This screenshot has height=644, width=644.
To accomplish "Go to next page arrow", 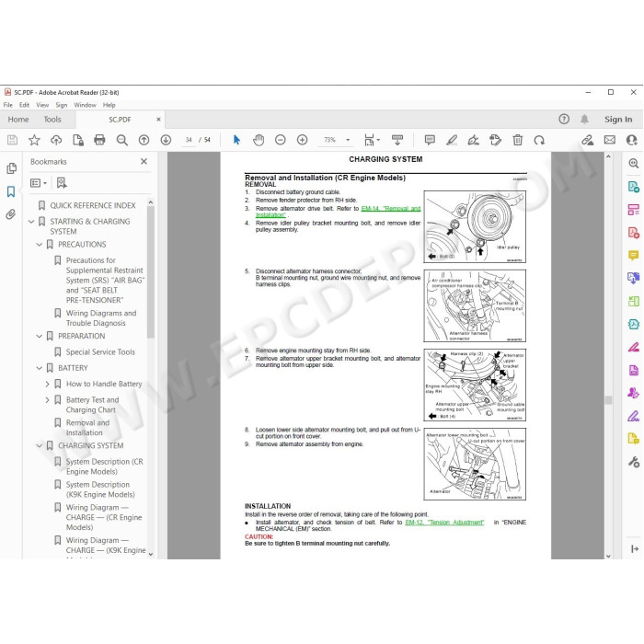I will coord(166,140).
